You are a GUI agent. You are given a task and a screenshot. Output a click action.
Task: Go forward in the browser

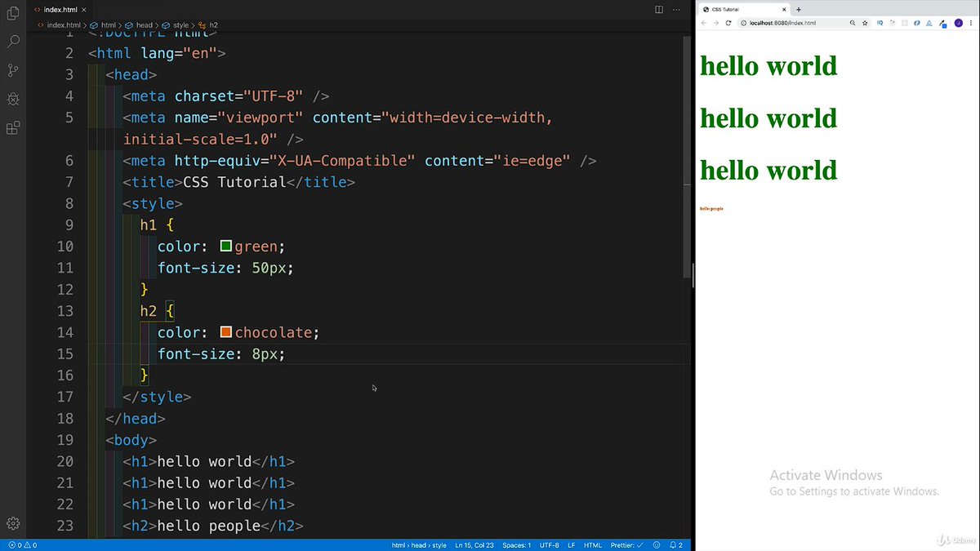pos(716,23)
